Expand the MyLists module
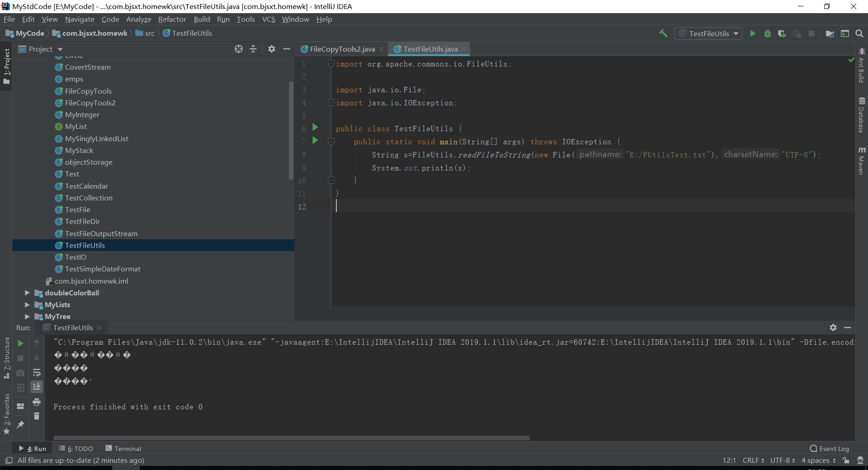The height and width of the screenshot is (470, 868). pos(27,305)
